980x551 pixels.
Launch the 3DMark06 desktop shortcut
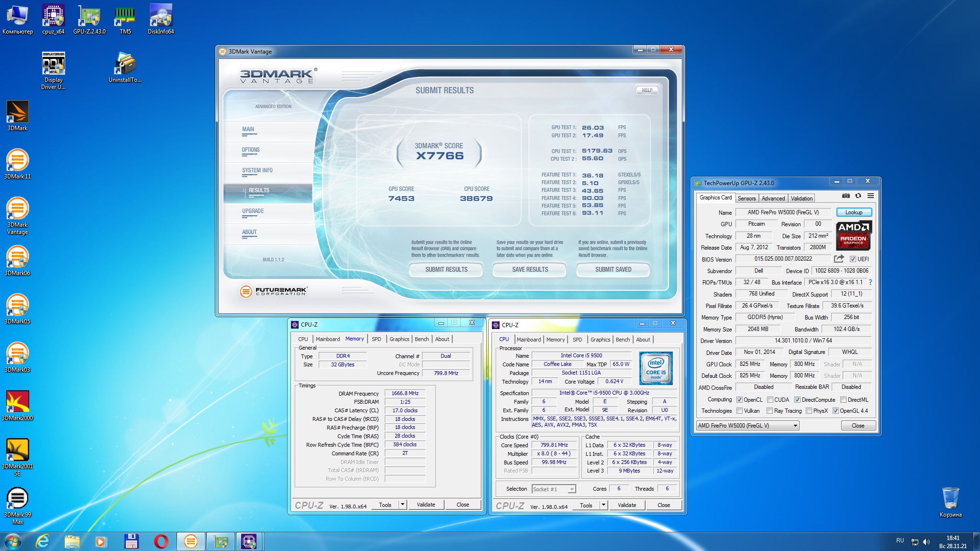pyautogui.click(x=17, y=261)
